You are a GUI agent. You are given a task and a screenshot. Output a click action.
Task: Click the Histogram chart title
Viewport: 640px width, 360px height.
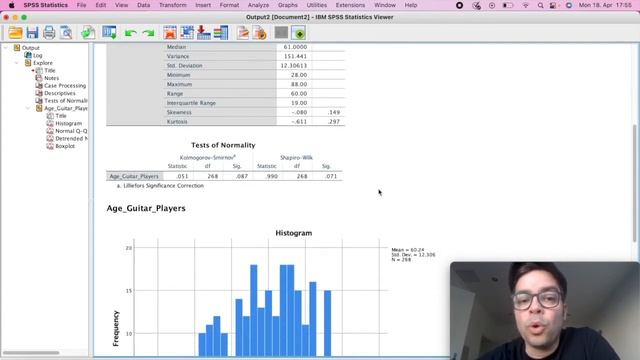pyautogui.click(x=293, y=233)
